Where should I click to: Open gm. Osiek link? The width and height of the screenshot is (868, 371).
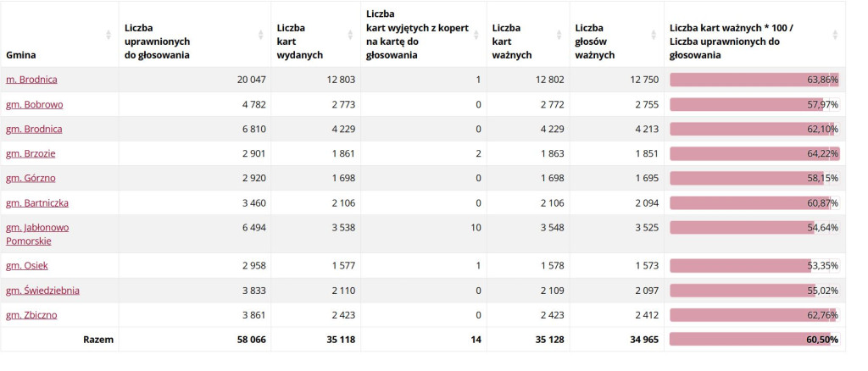[27, 266]
